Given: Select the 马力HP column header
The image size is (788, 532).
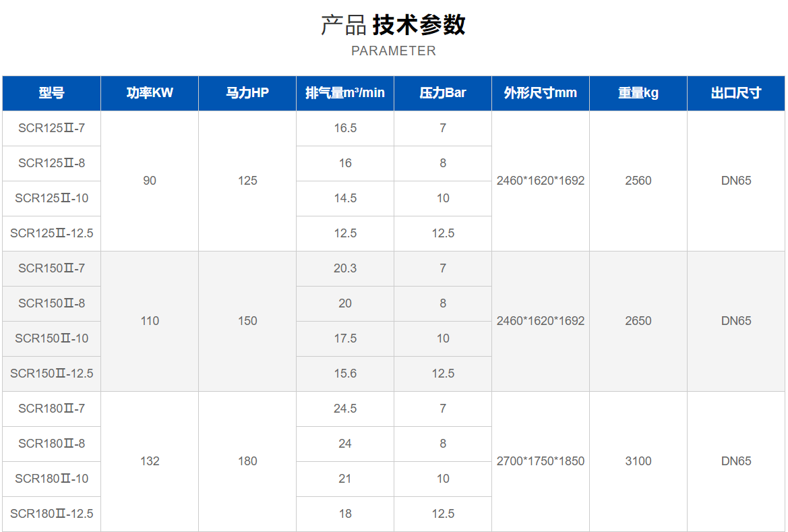Looking at the screenshot, I should point(247,93).
